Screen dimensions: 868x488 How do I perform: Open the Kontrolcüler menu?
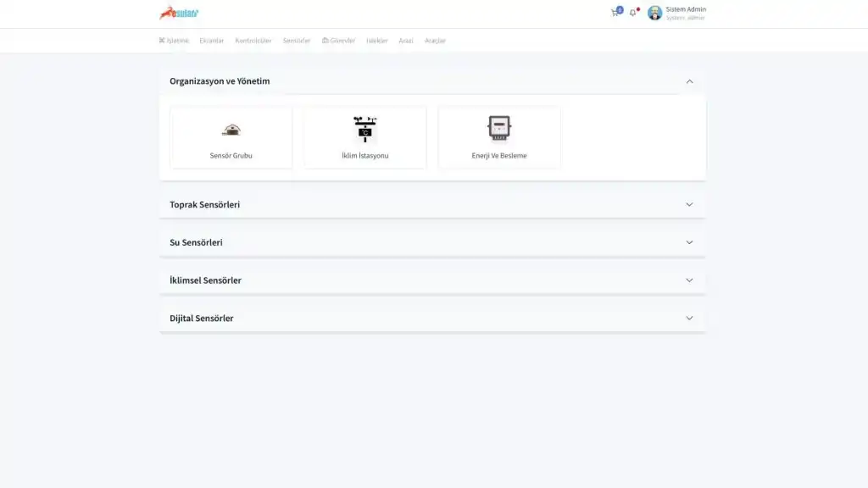[x=253, y=41]
